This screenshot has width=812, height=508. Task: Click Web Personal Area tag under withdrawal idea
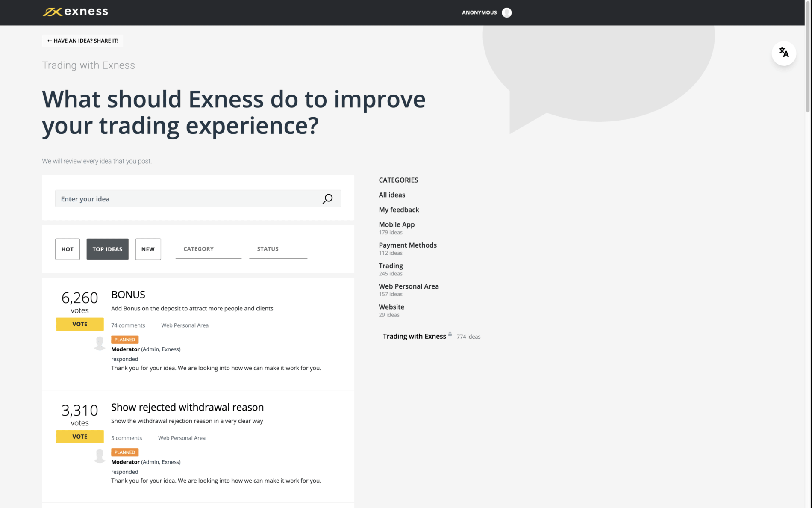(x=182, y=438)
